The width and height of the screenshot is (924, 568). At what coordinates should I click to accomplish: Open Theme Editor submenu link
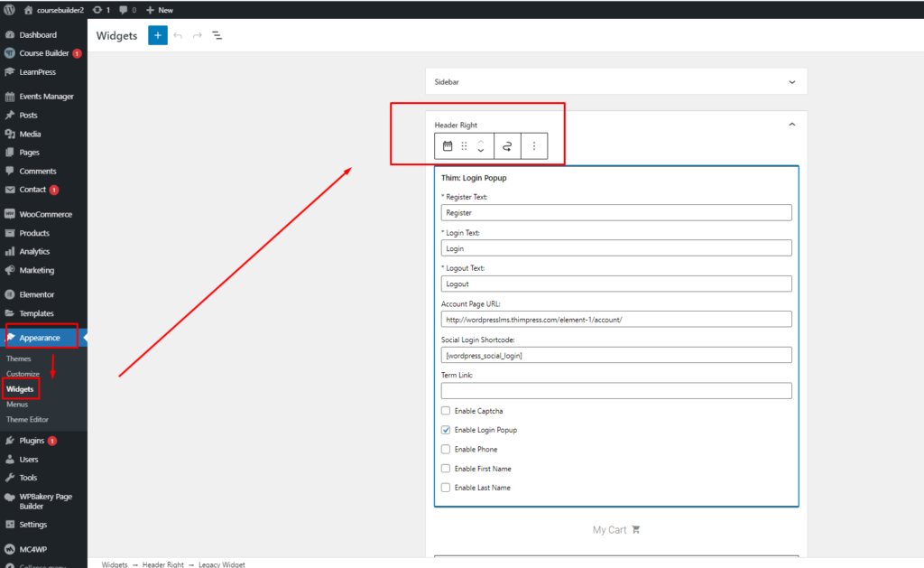[27, 419]
